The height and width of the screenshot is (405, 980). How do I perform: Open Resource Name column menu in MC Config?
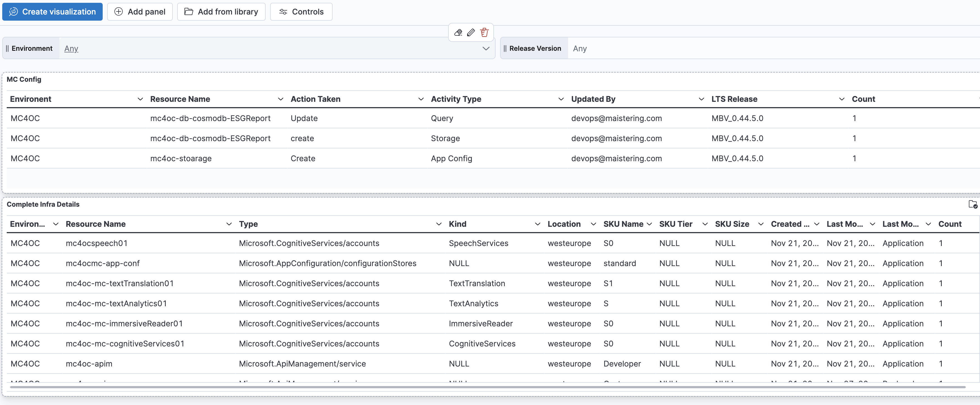(x=280, y=99)
